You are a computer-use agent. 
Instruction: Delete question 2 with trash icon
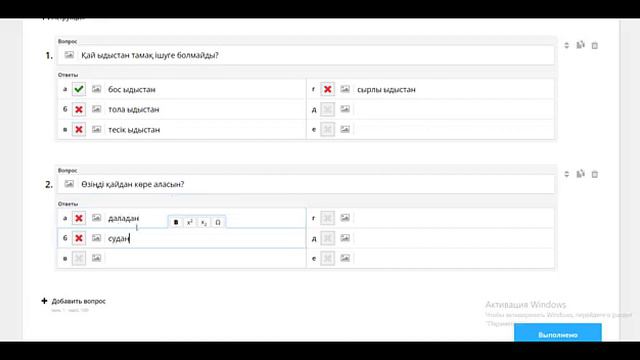point(595,174)
